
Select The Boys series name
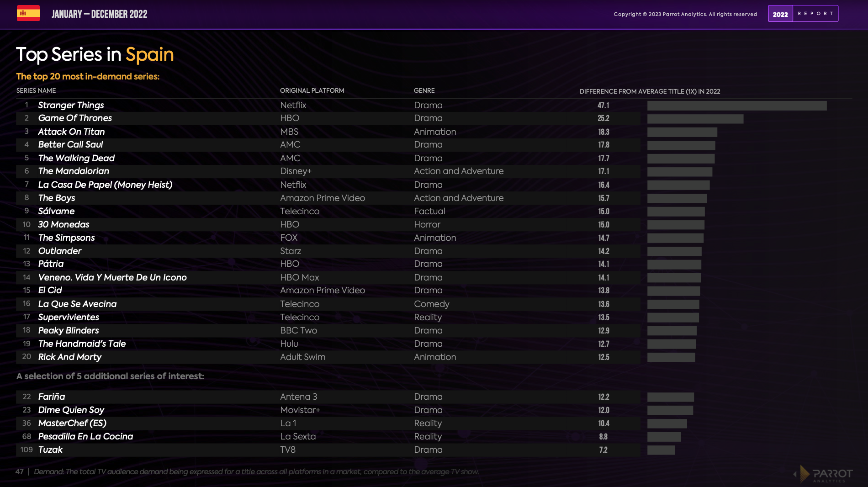[57, 198]
